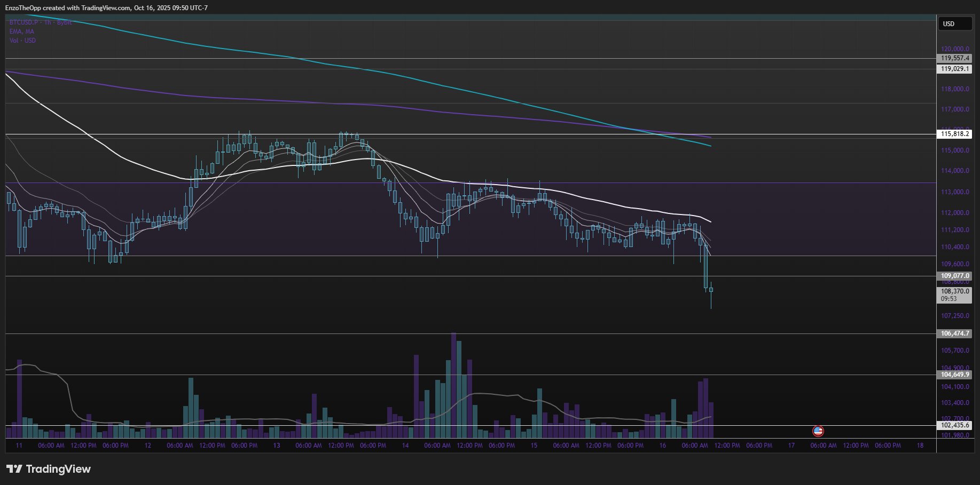980x485 pixels.
Task: Select the 119,029.1 horizontal line label
Action: (955, 69)
